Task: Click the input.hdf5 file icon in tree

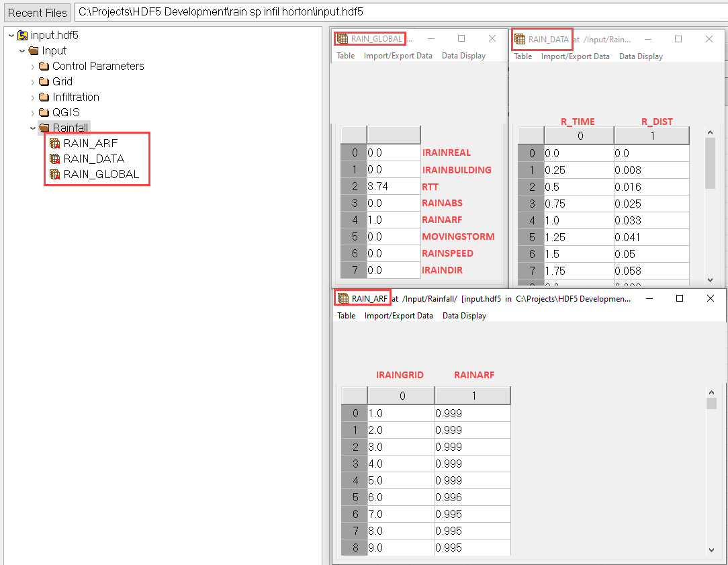Action: coord(22,35)
